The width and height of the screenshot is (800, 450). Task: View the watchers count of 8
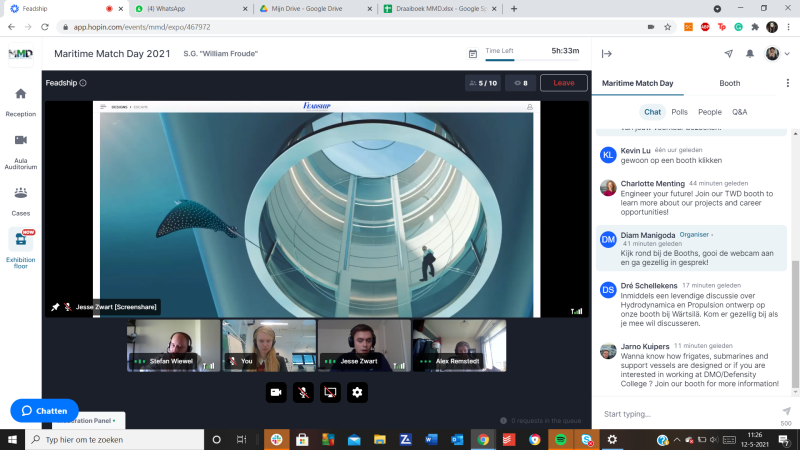(x=520, y=83)
